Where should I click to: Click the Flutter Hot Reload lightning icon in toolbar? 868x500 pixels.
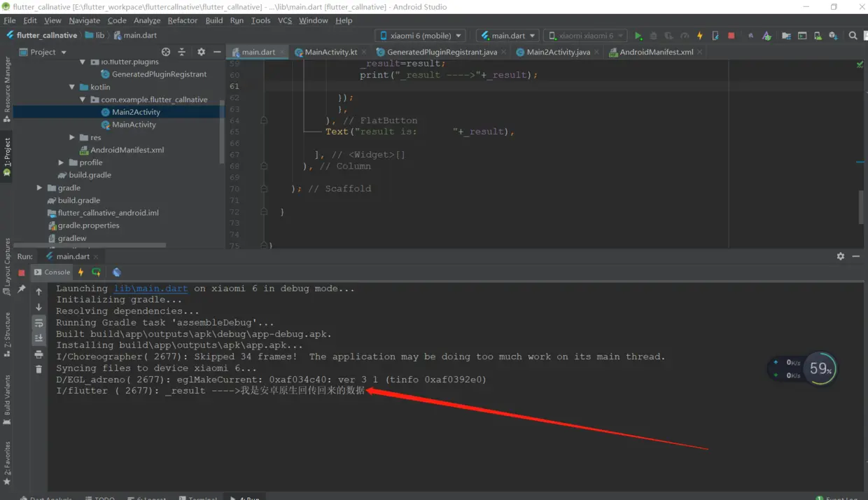(x=700, y=36)
